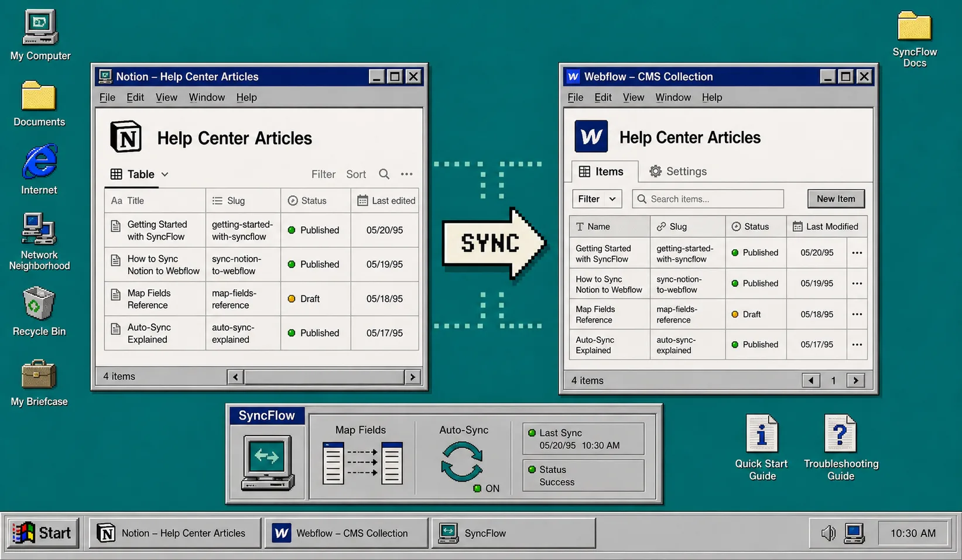
Task: Open the Recycle Bin icon
Action: coord(39,303)
